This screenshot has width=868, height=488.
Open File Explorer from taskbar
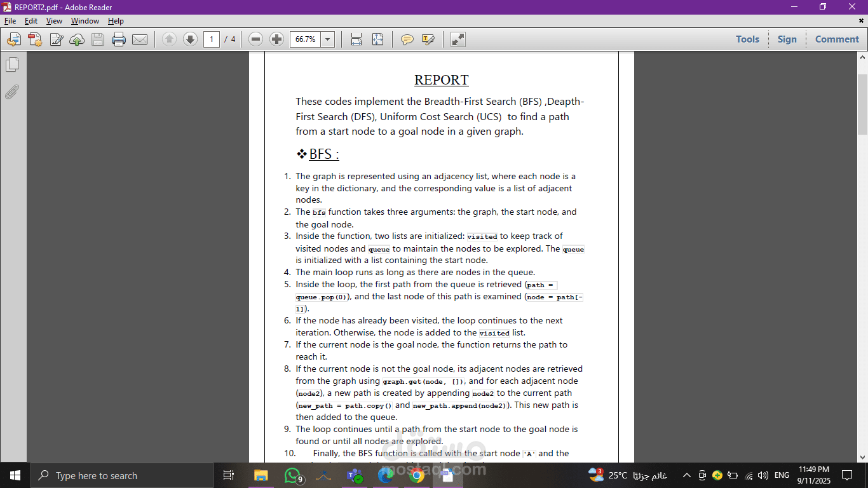coord(261,475)
